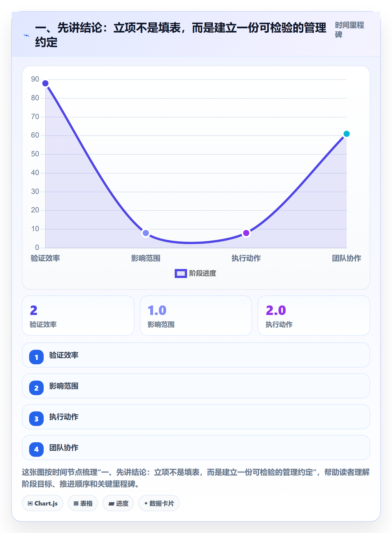Click the 执行动作 x-axis label
Screen dimensions: 392x533
coord(246,258)
